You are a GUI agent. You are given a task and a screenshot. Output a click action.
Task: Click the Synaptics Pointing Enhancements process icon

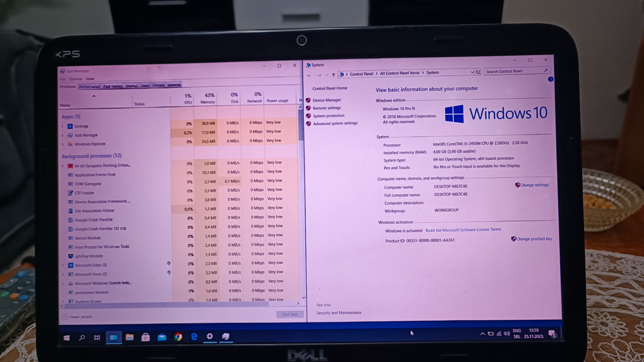[x=70, y=165]
